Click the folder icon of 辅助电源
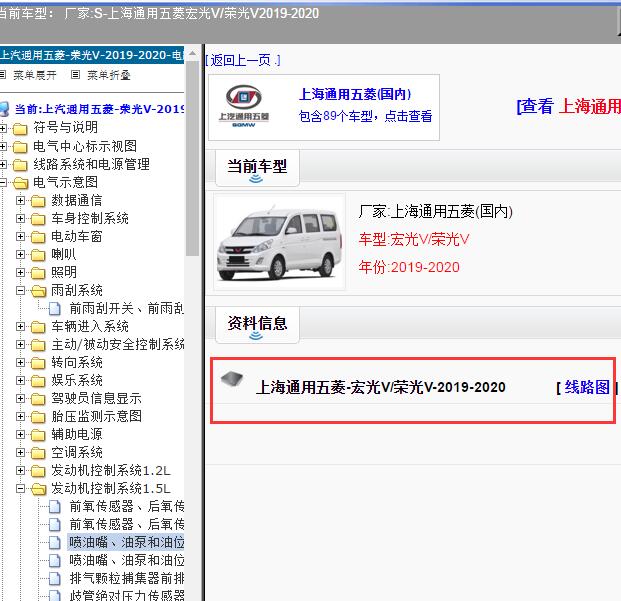The width and height of the screenshot is (621, 601). pyautogui.click(x=38, y=435)
